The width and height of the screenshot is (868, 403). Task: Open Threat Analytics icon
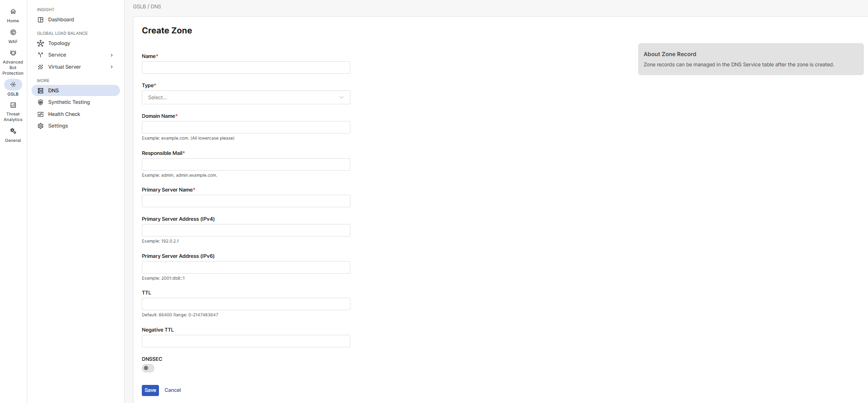13,105
